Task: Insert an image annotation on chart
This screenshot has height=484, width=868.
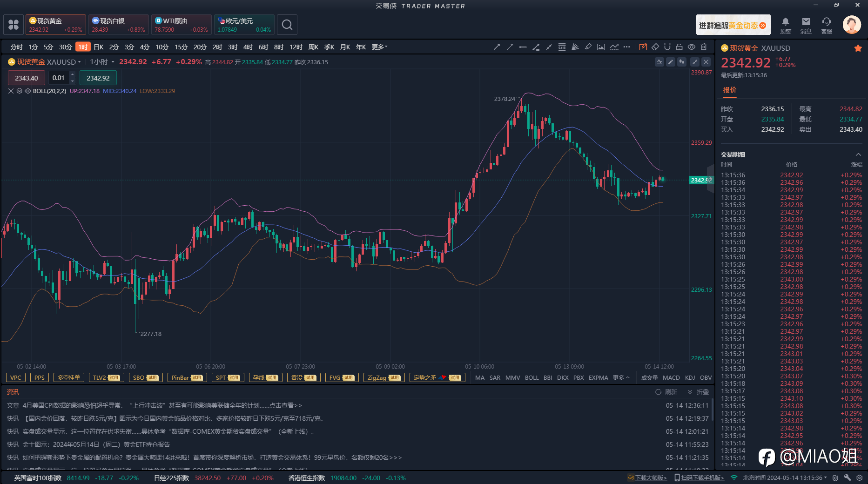Action: tap(601, 47)
